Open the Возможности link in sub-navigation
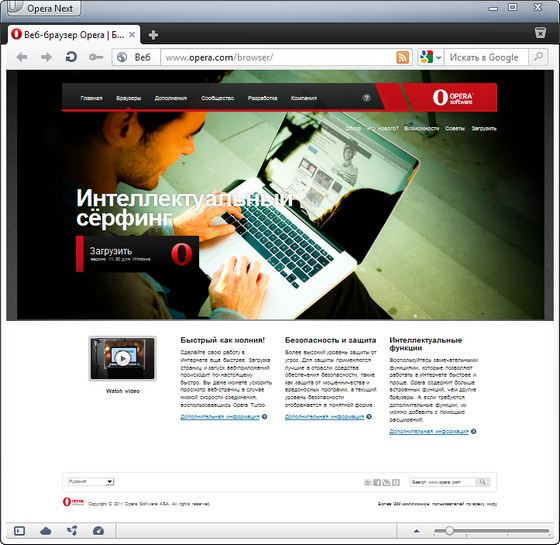This screenshot has height=545, width=560. coord(421,128)
